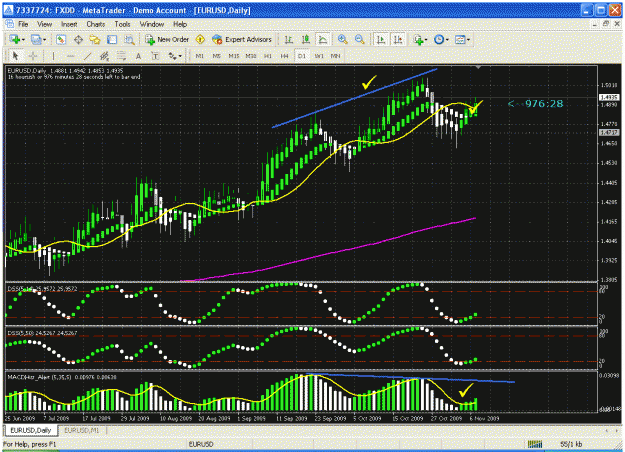This screenshot has height=452, width=625.
Task: Create a new chart window icon
Action: click(14, 39)
